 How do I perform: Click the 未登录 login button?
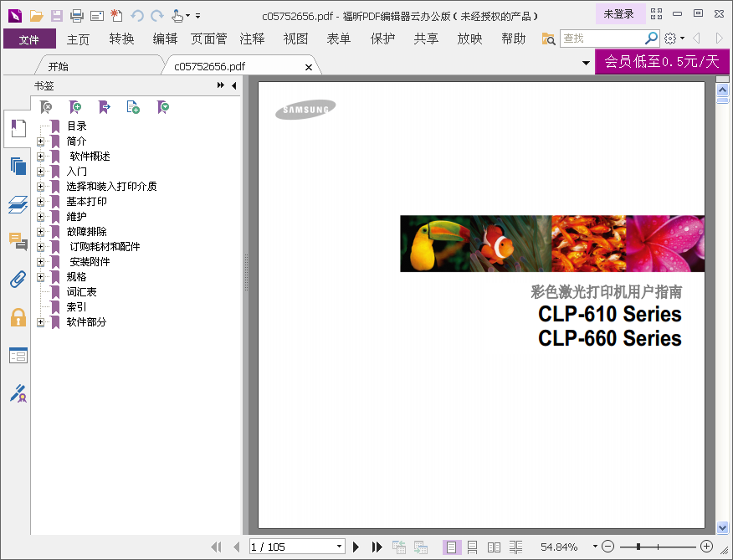tap(618, 14)
